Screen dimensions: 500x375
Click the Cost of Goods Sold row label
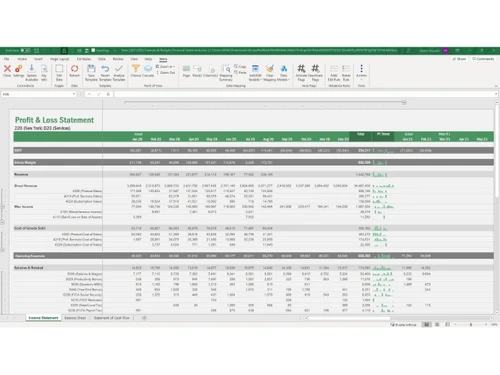click(x=30, y=228)
